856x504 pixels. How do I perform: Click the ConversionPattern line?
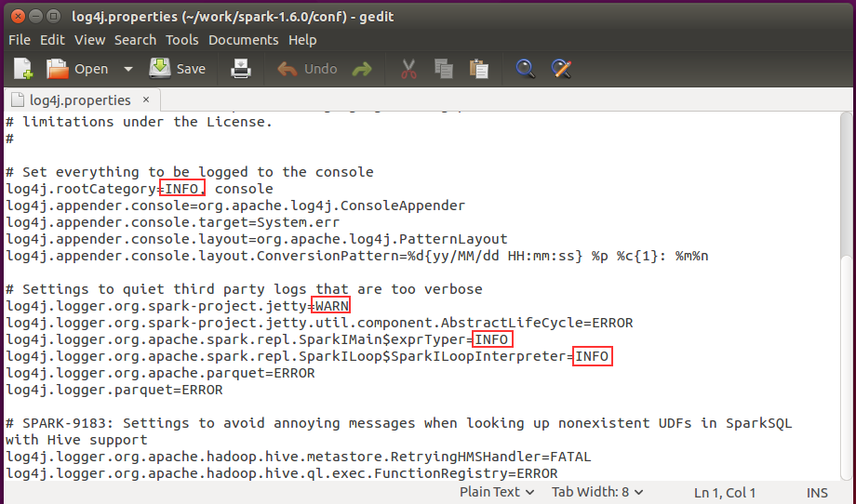click(x=357, y=256)
